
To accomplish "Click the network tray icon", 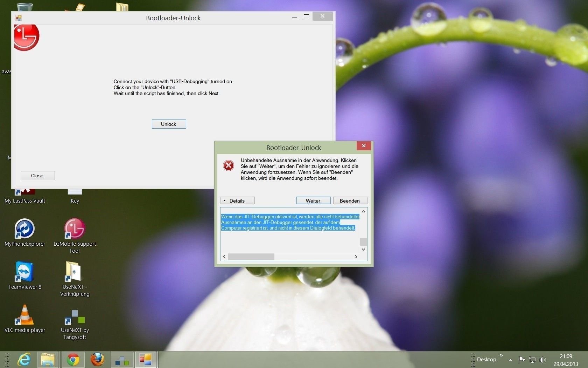I will tap(532, 360).
